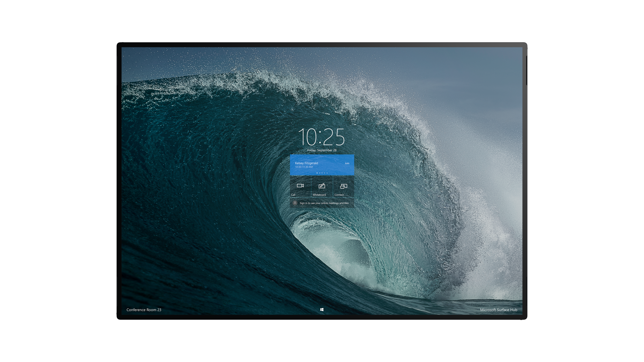Join Kelsey Fitzgerald's meeting
This screenshot has width=644, height=362.
[347, 163]
